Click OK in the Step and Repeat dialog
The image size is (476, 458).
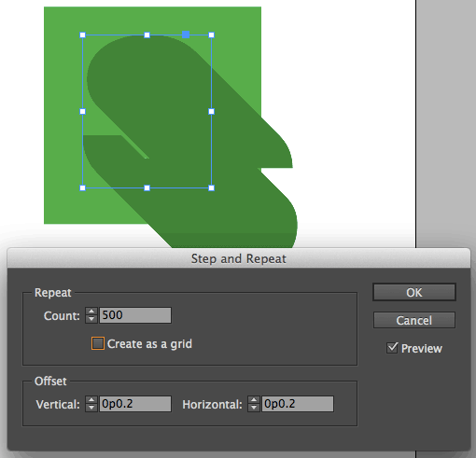414,292
